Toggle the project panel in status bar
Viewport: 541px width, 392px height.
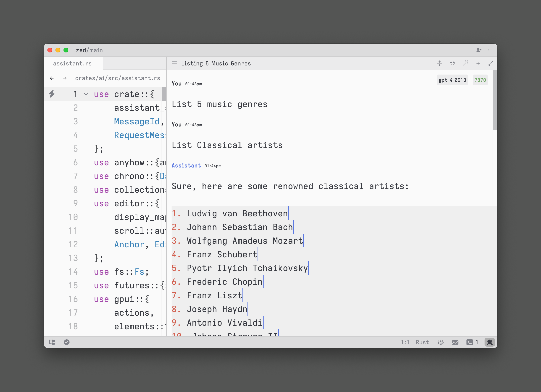point(52,342)
